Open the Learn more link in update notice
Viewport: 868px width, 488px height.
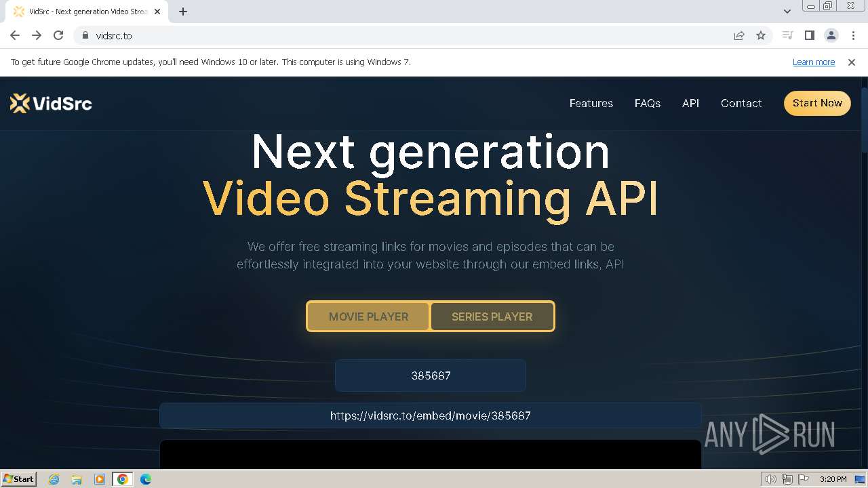tap(814, 62)
